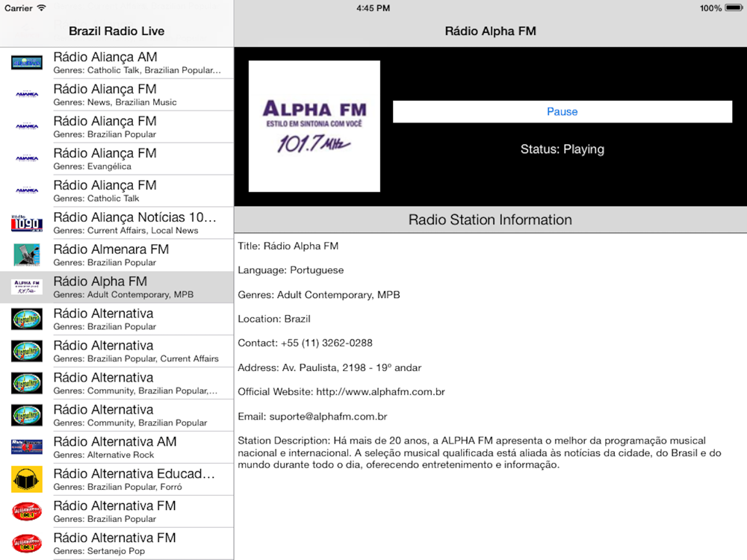
Task: Tap the 1090 logo of Rádio Aliança Notícias
Action: tap(27, 223)
